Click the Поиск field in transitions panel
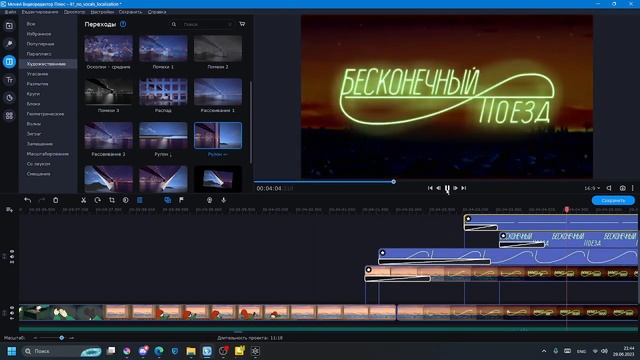The height and width of the screenshot is (360, 640). (203, 24)
